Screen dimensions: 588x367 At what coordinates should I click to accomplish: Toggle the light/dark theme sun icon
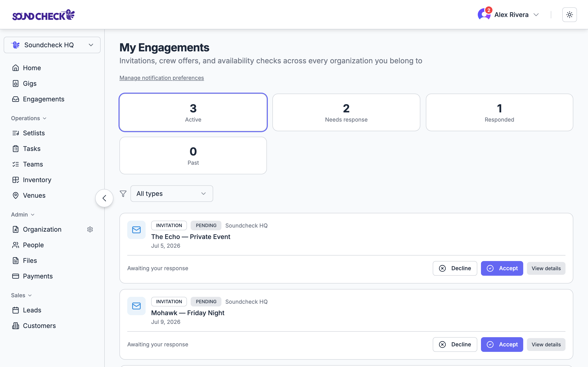coord(569,15)
